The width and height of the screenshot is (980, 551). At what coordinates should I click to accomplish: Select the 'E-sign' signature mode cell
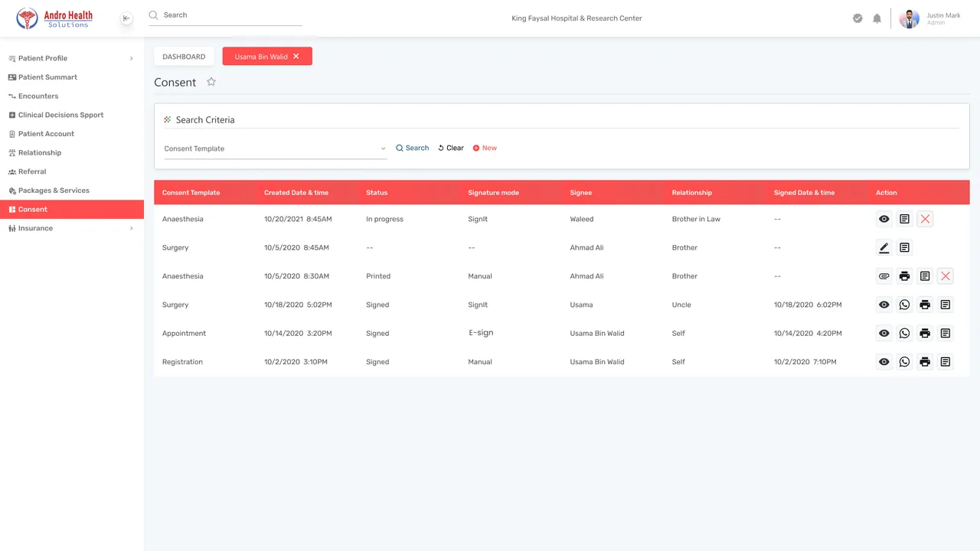481,333
